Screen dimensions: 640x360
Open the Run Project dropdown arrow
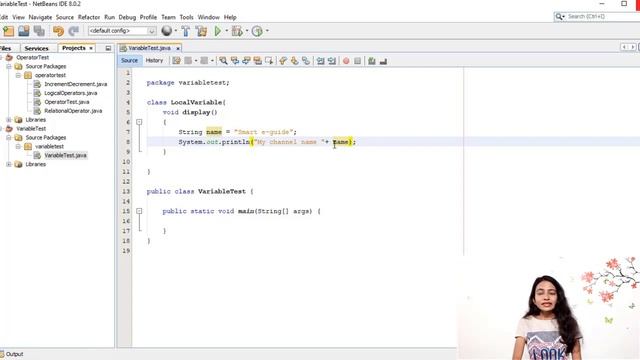(x=227, y=31)
